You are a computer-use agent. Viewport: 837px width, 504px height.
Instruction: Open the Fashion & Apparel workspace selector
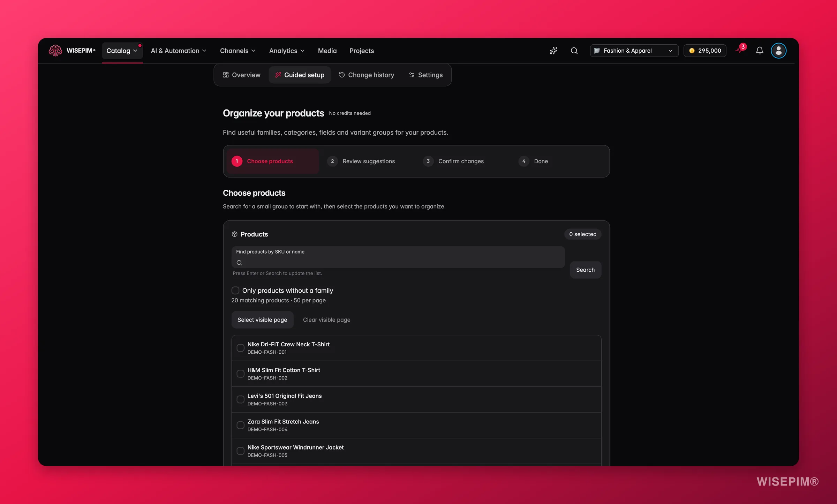(x=634, y=51)
